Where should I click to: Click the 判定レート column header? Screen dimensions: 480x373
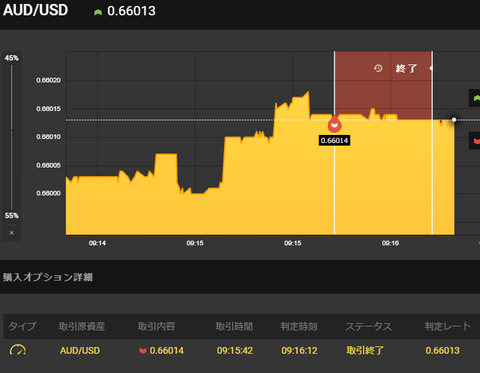click(x=448, y=326)
